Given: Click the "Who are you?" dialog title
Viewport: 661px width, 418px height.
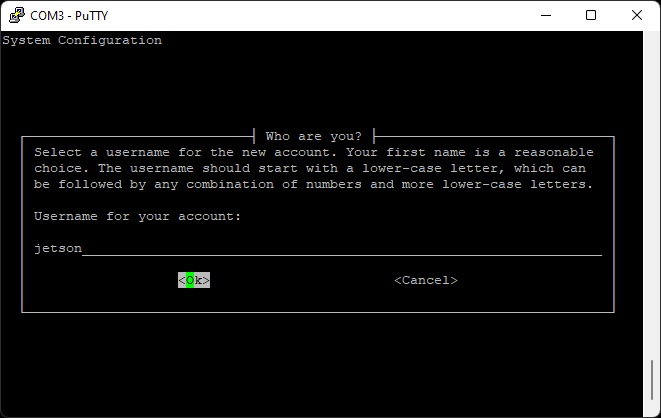Looking at the screenshot, I should click(x=314, y=136).
